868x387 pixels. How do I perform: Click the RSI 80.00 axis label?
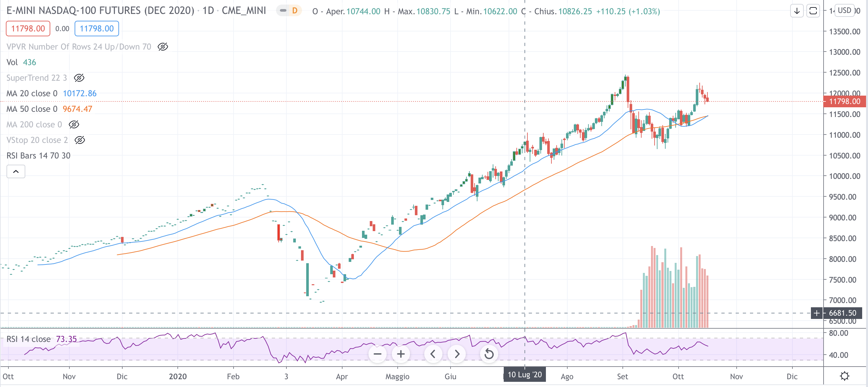tap(838, 333)
